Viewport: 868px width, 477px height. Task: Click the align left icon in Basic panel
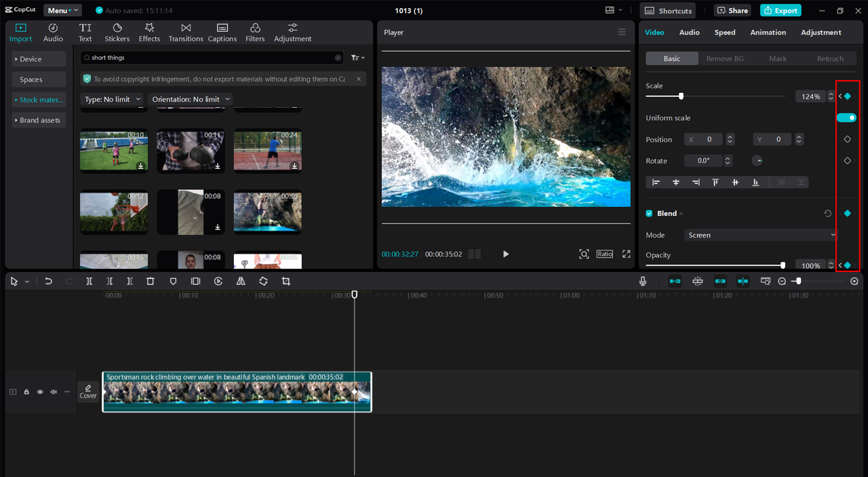click(656, 183)
